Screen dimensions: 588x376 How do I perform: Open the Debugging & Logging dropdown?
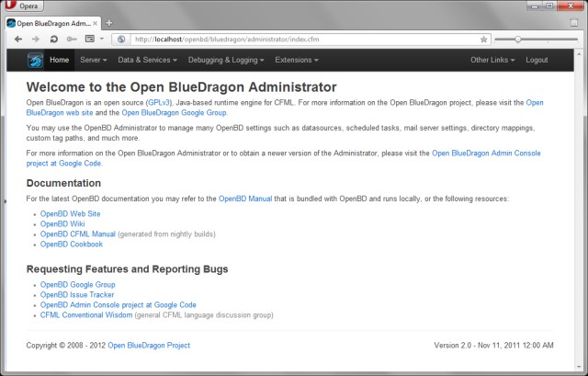[x=226, y=60]
